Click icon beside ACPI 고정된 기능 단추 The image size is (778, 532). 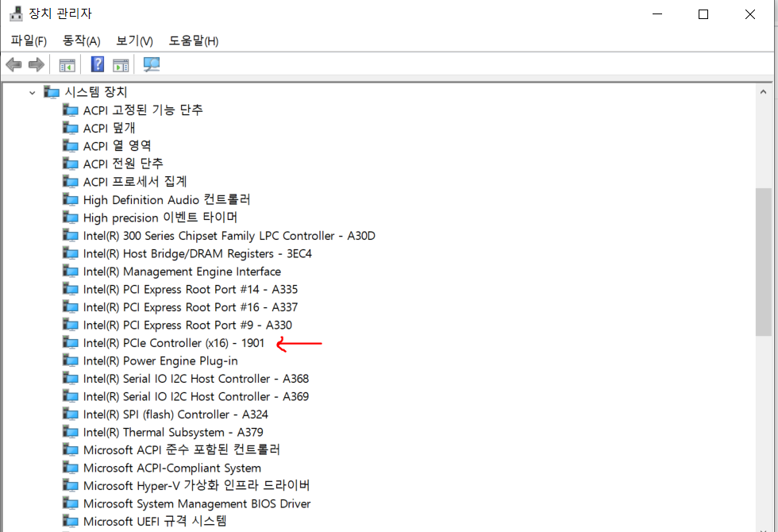pos(71,110)
